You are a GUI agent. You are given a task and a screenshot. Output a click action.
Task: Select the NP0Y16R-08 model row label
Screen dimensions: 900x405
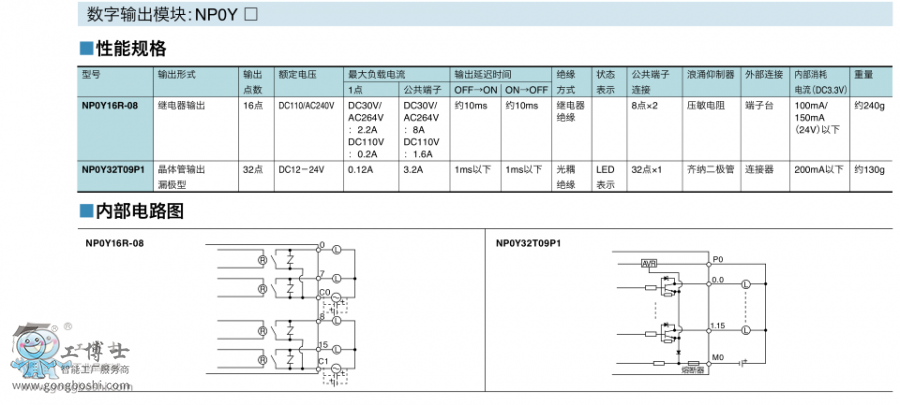pos(111,105)
